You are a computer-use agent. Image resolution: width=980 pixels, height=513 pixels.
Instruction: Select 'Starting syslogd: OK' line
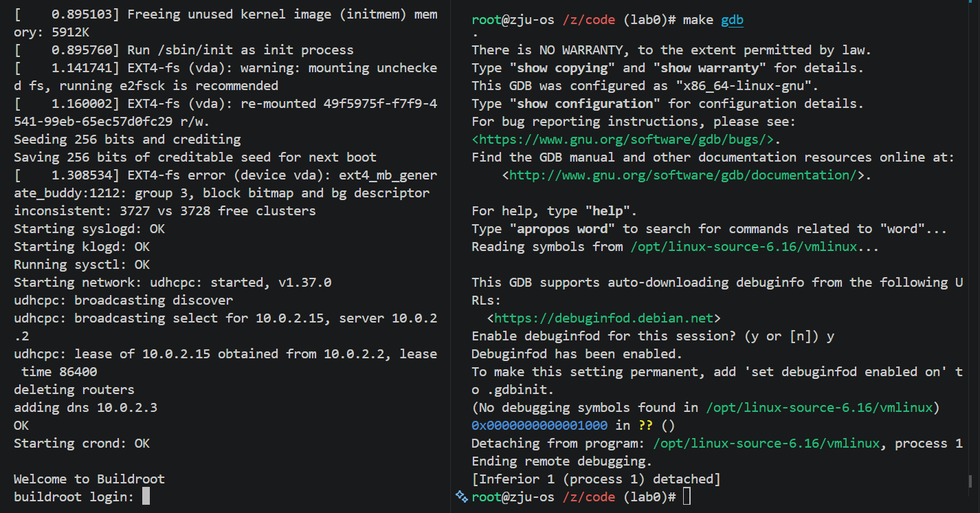coord(89,229)
